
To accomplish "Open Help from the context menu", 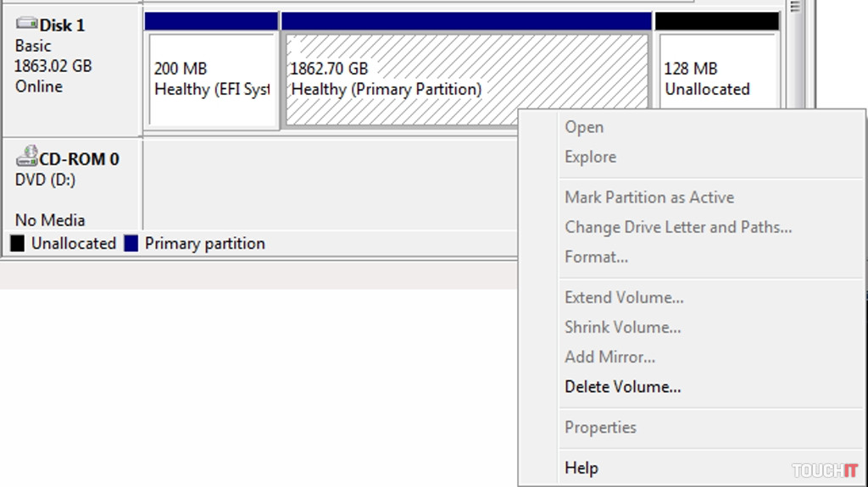I will coord(581,468).
